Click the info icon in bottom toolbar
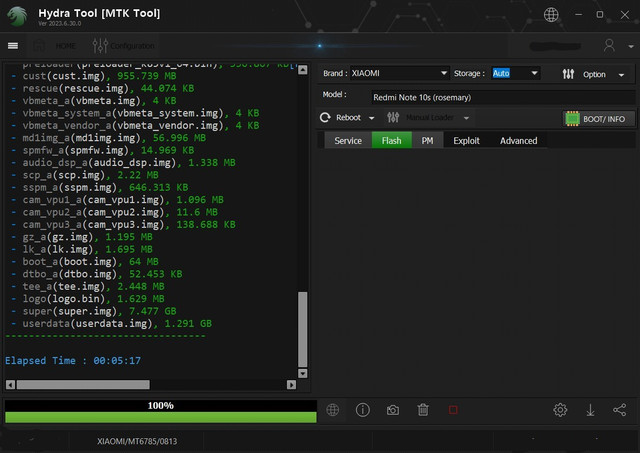 [362, 410]
